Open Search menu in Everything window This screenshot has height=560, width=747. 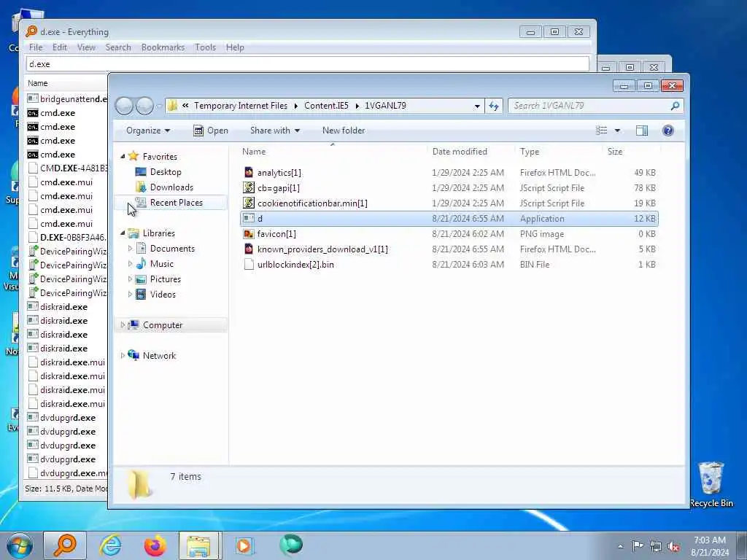click(x=118, y=47)
